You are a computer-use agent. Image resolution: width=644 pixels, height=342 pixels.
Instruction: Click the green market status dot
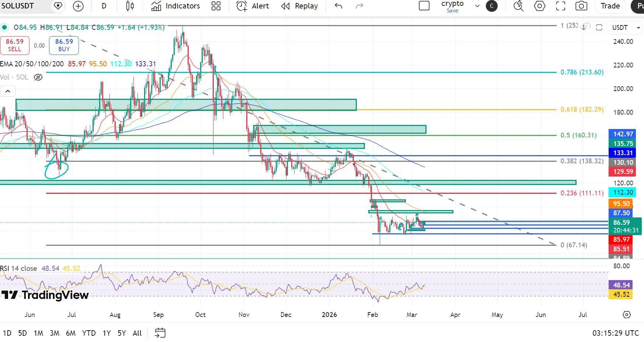click(4, 27)
